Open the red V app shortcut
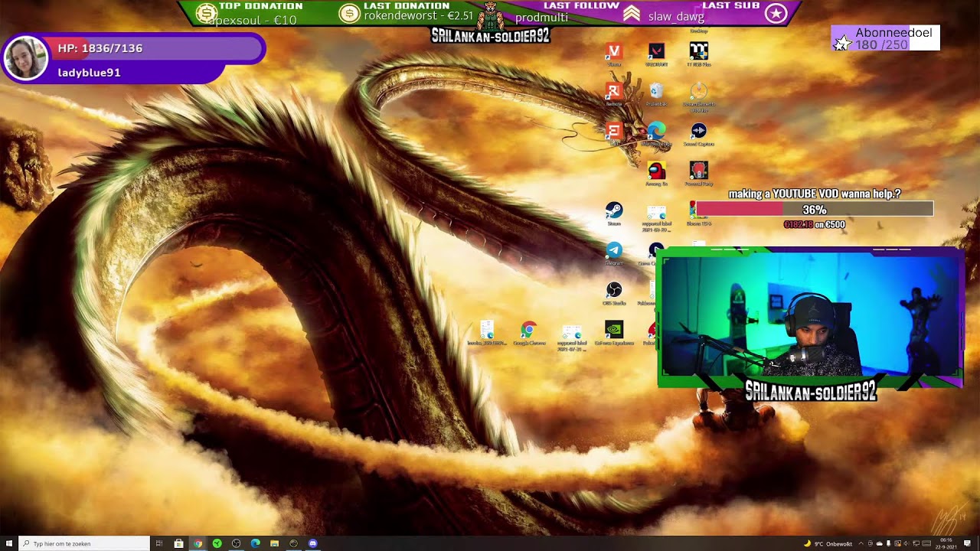The image size is (980, 551). pos(613,53)
